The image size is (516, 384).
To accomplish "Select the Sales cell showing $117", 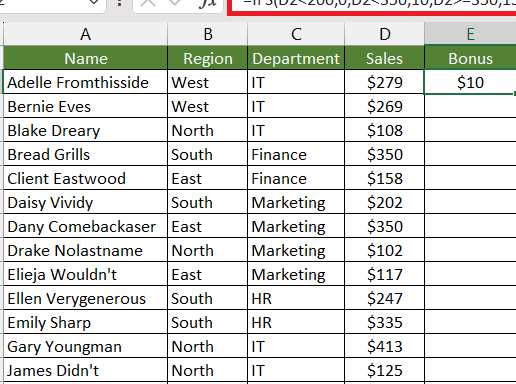I will pos(385,274).
